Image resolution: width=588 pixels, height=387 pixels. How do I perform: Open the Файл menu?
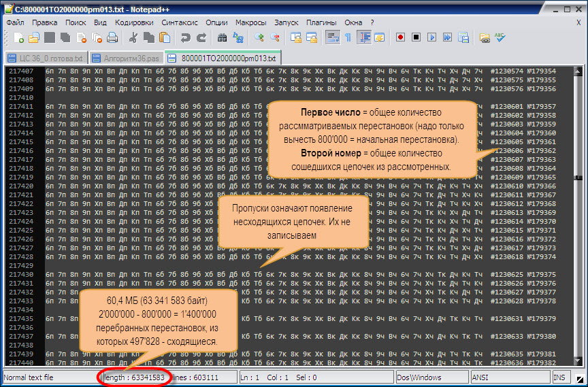click(x=16, y=22)
